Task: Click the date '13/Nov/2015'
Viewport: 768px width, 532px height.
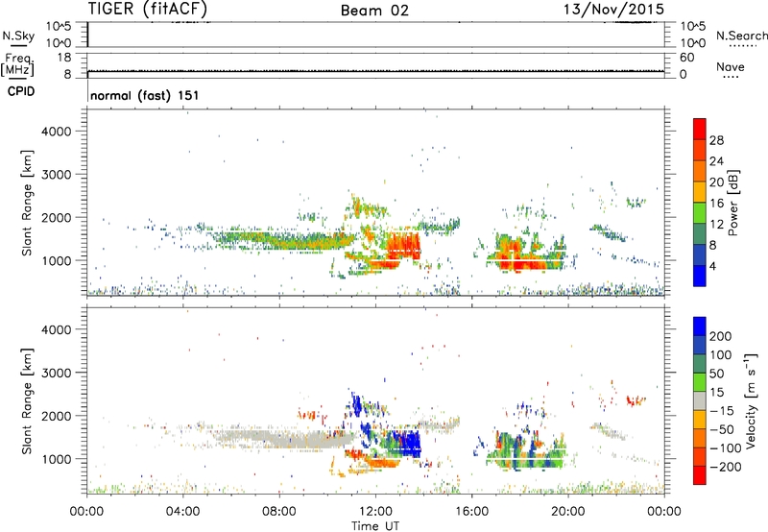Action: click(x=613, y=9)
